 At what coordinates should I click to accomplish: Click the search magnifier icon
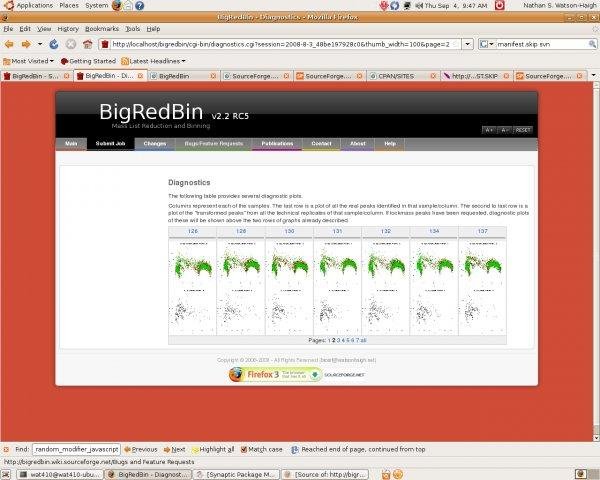click(x=592, y=44)
